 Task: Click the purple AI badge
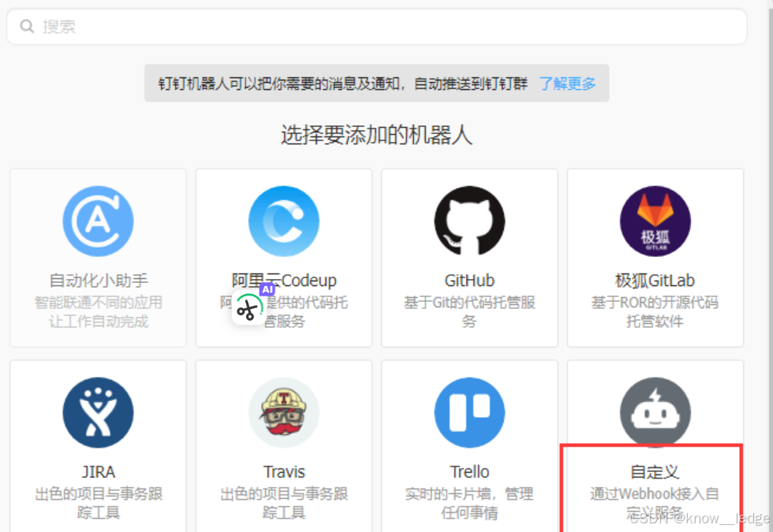coord(267,289)
